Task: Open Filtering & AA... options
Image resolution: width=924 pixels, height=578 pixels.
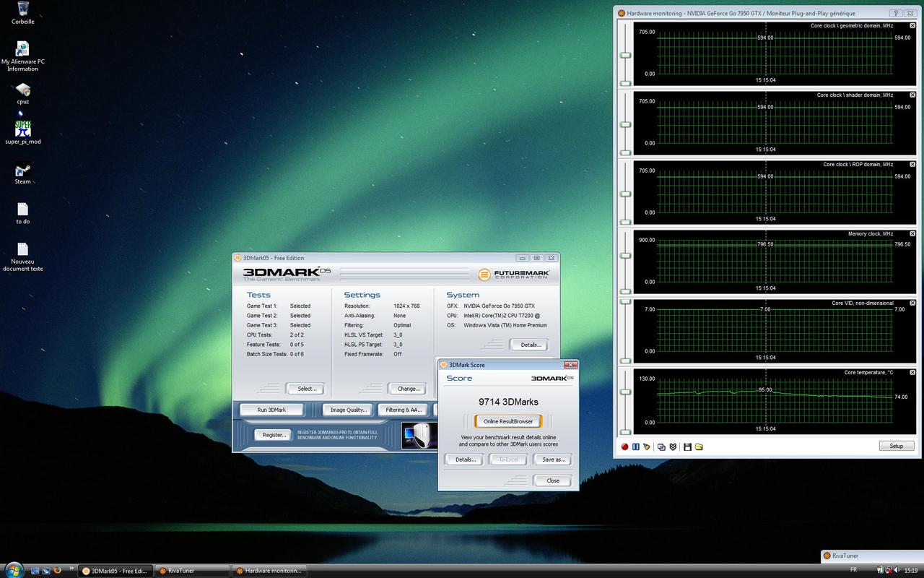Action: pos(404,410)
